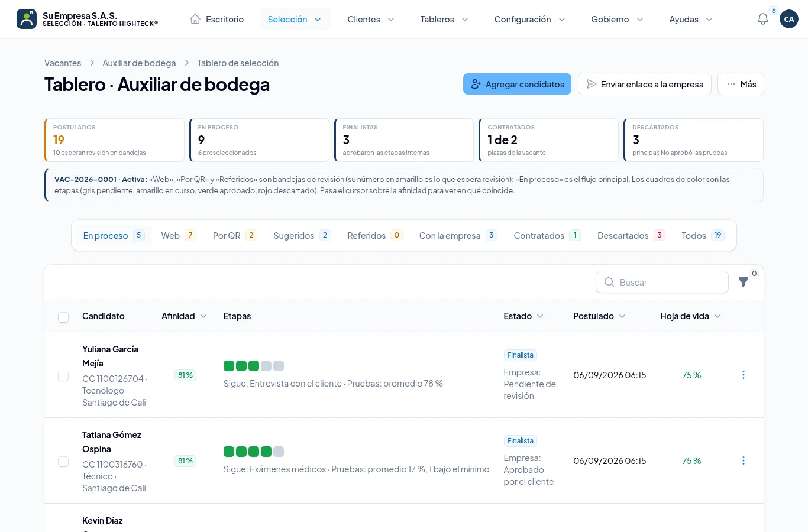The height and width of the screenshot is (532, 808).
Task: Switch to the Descartados tab
Action: [631, 235]
